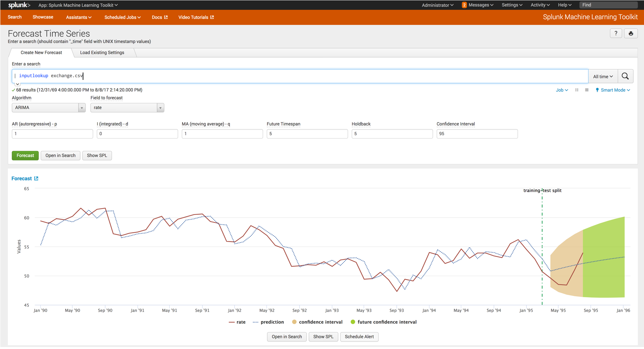The width and height of the screenshot is (644, 349).
Task: Click Holdback input field
Action: [x=392, y=134]
